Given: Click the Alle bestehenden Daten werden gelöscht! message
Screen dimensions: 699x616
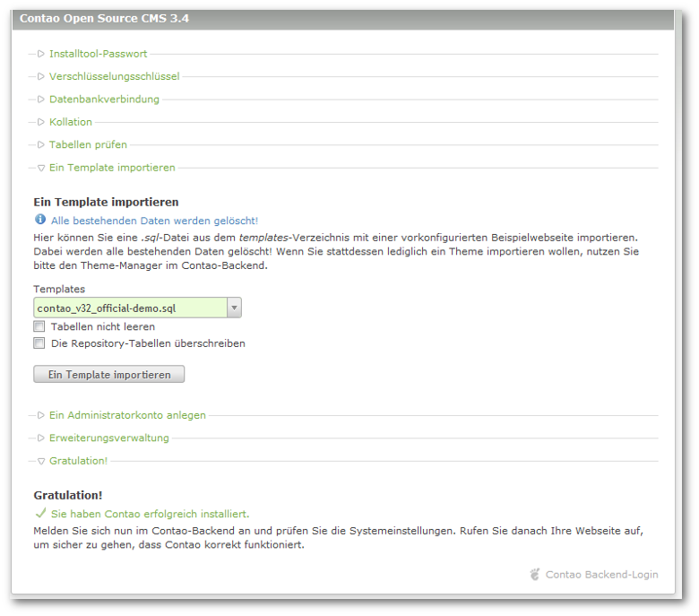Looking at the screenshot, I should tap(154, 221).
